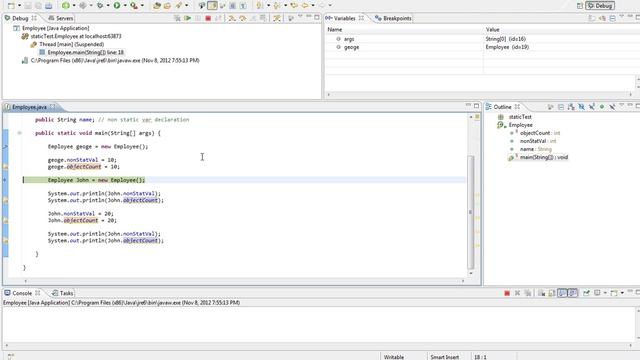Toggle the Mark Occurrences button in main toolbar
The image size is (640, 360).
coord(212,6)
